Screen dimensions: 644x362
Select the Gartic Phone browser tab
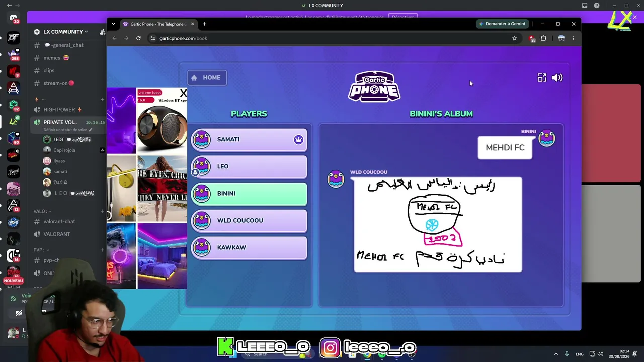[158, 24]
